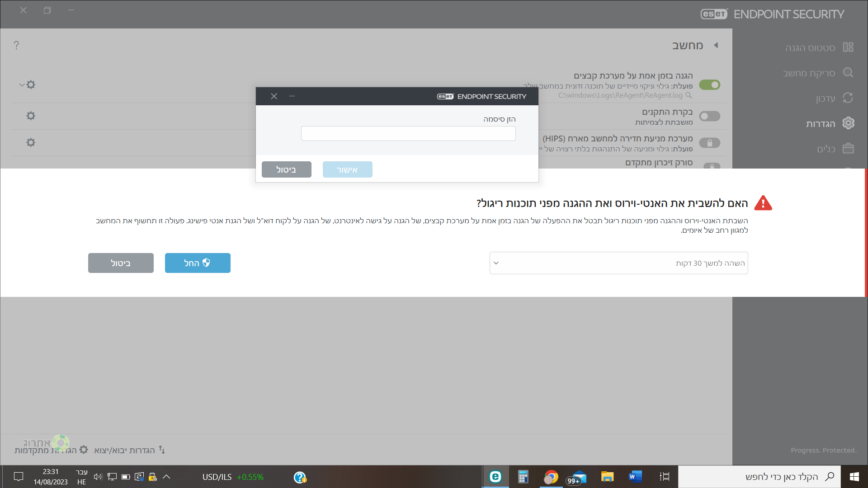
Task: Toggle device control switch
Action: coord(709,117)
